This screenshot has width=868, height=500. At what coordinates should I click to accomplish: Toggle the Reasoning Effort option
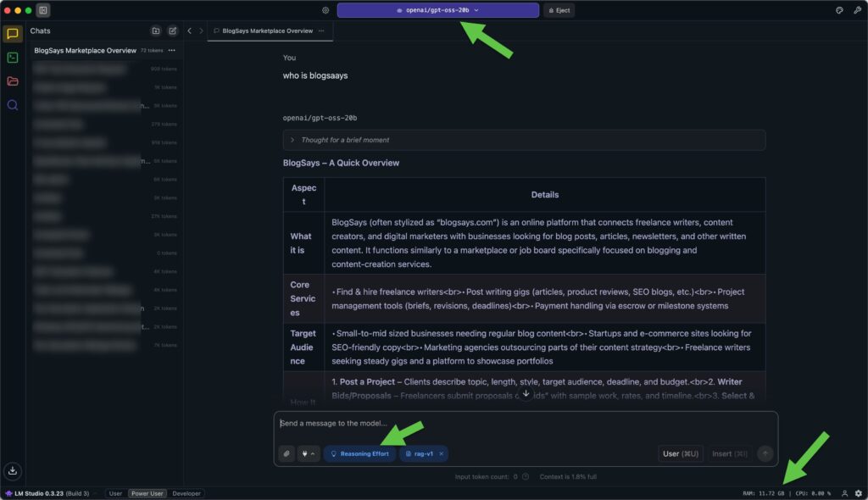(x=359, y=453)
